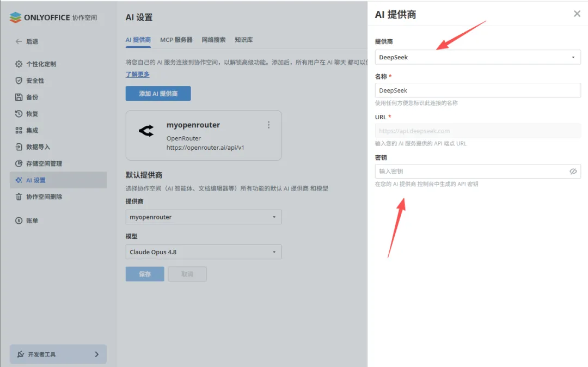This screenshot has height=367, width=588.
Task: Click the 使用任何方便您标识此连接的名称 hint text
Action: (416, 103)
